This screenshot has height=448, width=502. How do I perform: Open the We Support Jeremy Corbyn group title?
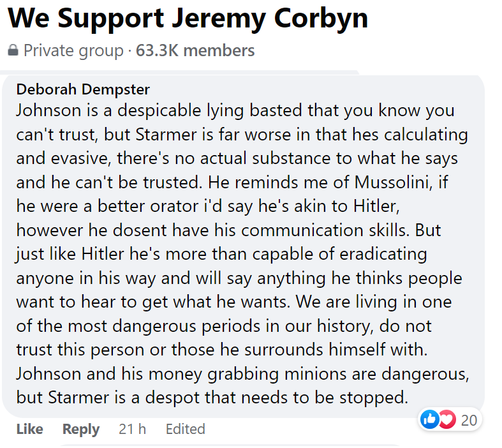188,19
